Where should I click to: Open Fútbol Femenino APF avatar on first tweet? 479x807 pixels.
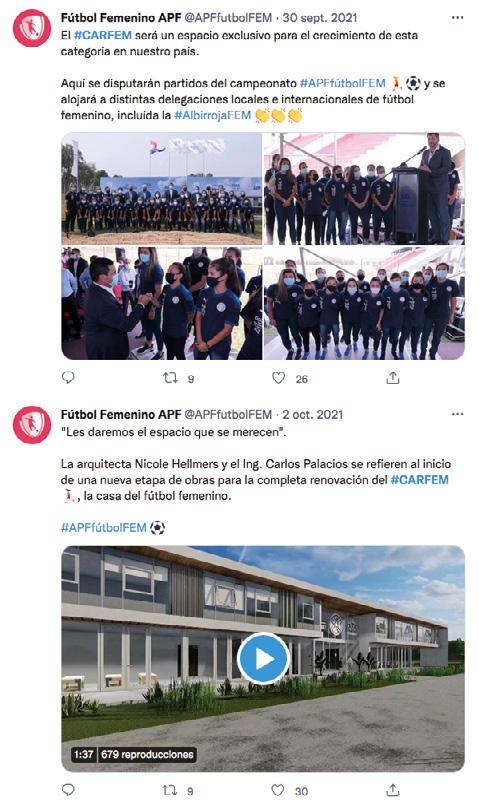point(32,28)
